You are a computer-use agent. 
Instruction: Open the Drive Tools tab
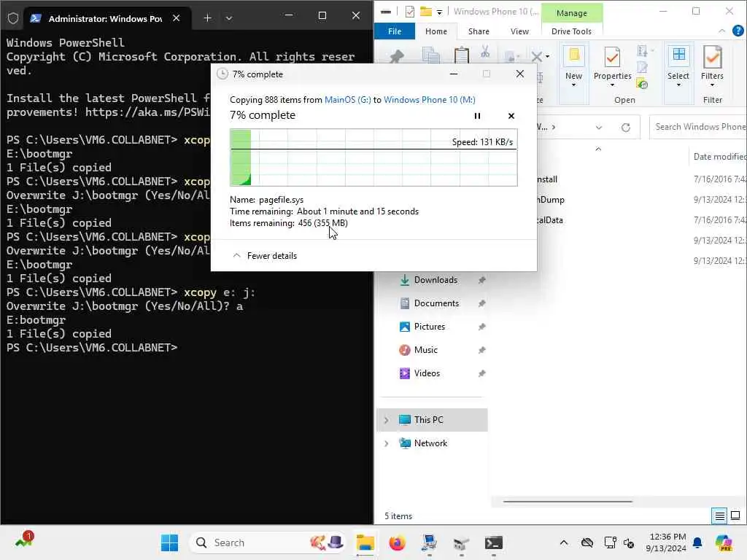[x=571, y=31]
